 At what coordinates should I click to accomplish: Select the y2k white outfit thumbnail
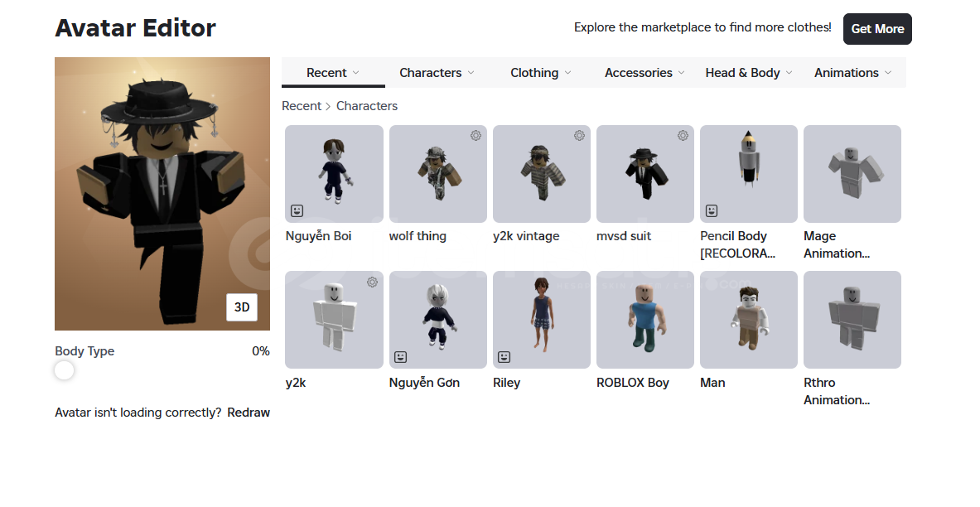(335, 320)
